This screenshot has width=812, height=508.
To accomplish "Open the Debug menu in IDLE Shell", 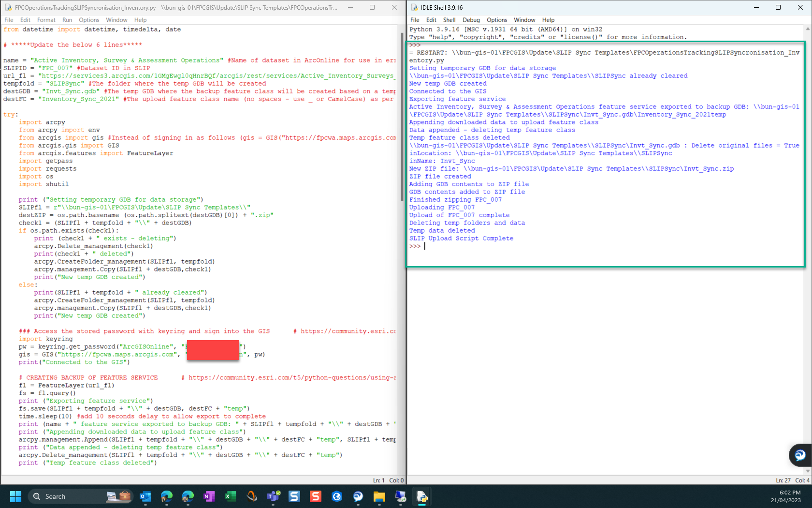I will click(471, 20).
